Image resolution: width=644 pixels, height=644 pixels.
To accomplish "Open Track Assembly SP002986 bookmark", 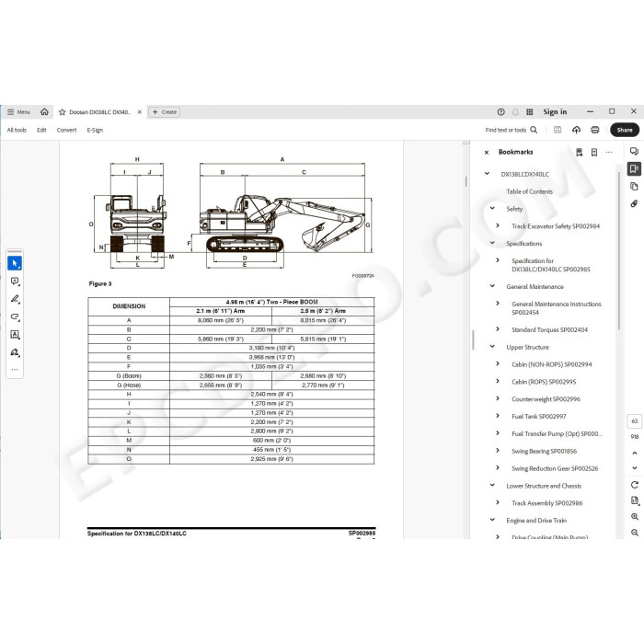I will coord(546,502).
